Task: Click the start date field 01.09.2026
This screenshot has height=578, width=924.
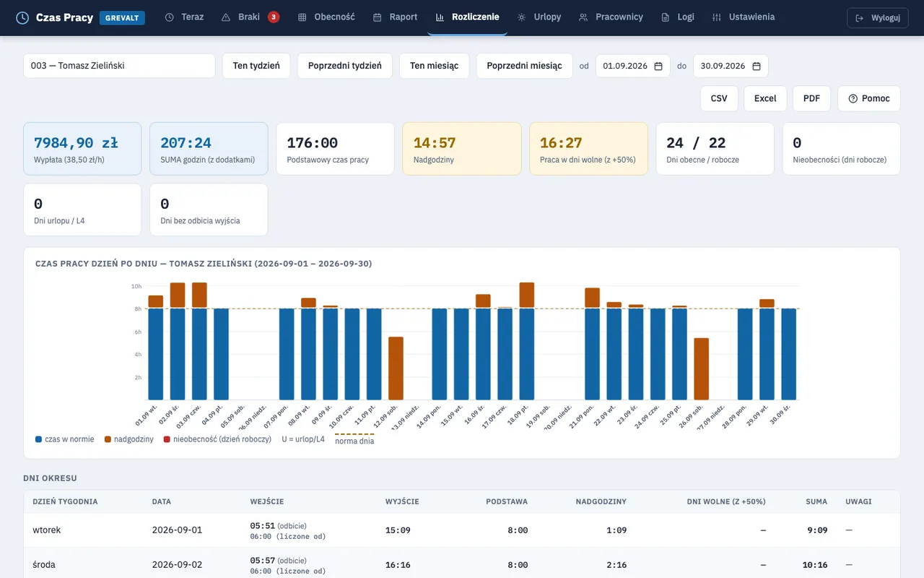Action: point(633,66)
